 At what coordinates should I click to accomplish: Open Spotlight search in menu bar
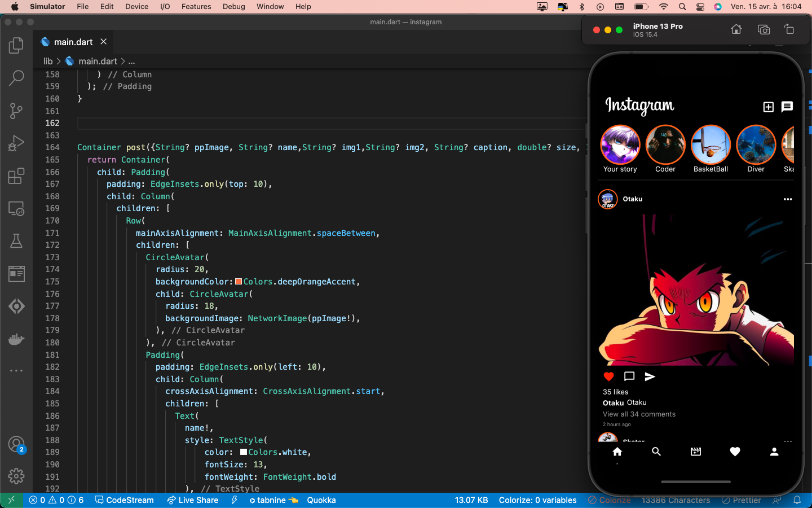(x=682, y=7)
